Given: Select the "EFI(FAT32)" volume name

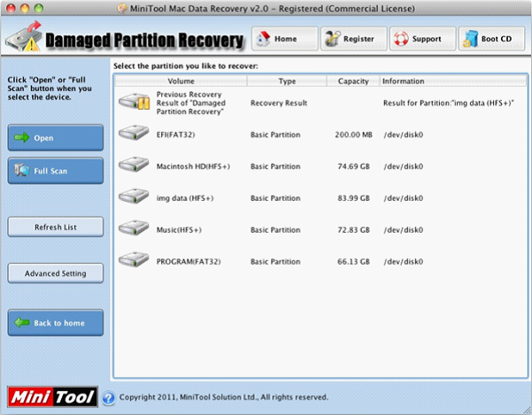Looking at the screenshot, I should click(x=176, y=134).
